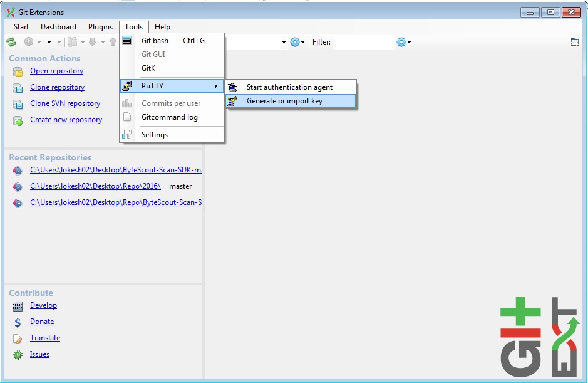
Task: Click the Donate link
Action: pyautogui.click(x=42, y=322)
